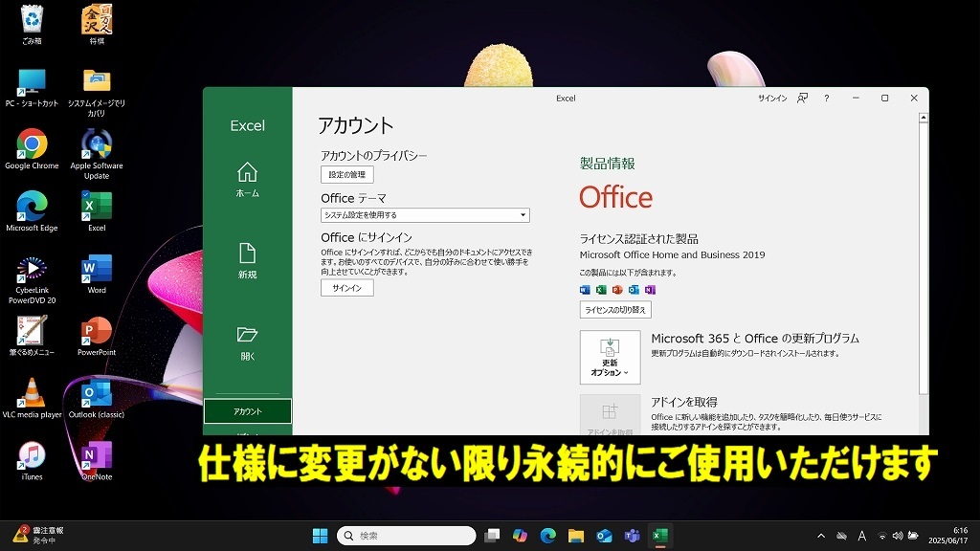The width and height of the screenshot is (980, 551).
Task: Select the アカウント sidebar tab
Action: pyautogui.click(x=248, y=411)
